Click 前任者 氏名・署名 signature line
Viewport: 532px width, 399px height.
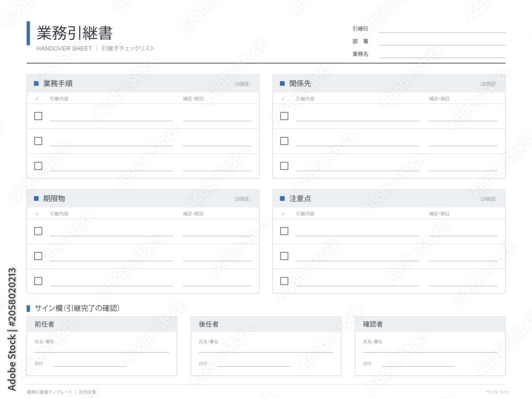[102, 350]
